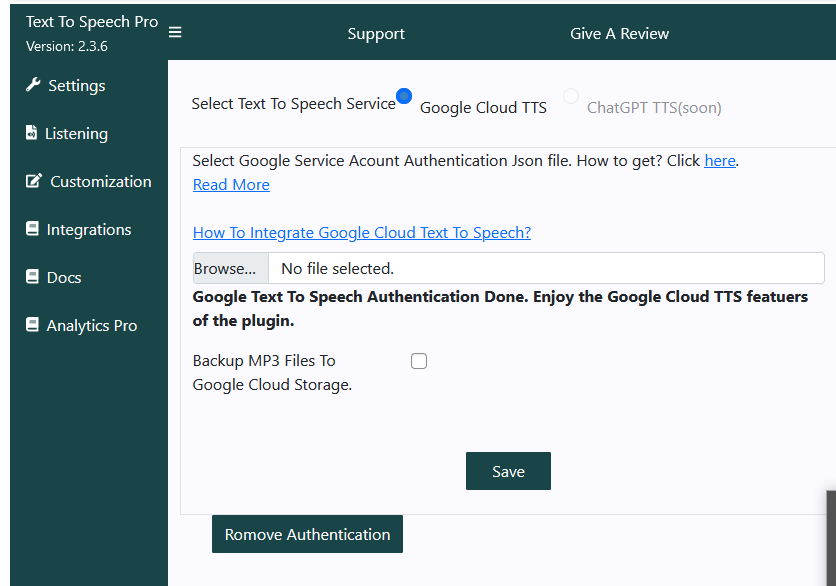
Task: Click the edit icon beside Customization
Action: (x=34, y=181)
